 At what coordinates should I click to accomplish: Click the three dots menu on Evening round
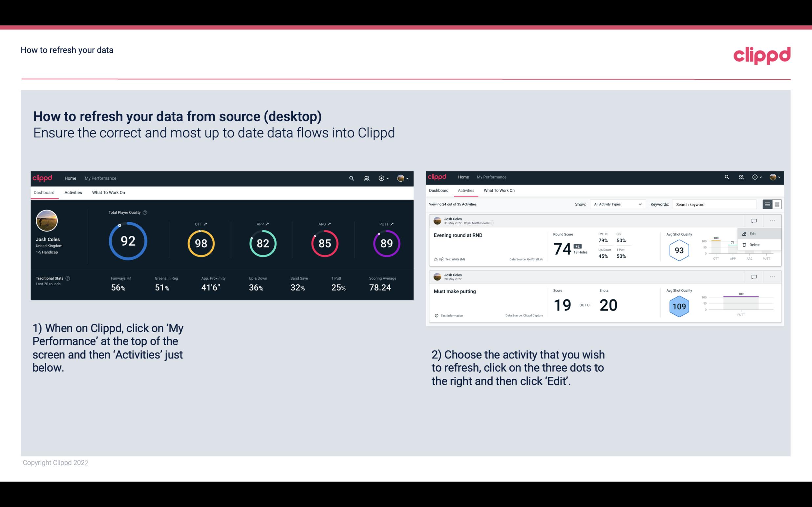pyautogui.click(x=772, y=220)
